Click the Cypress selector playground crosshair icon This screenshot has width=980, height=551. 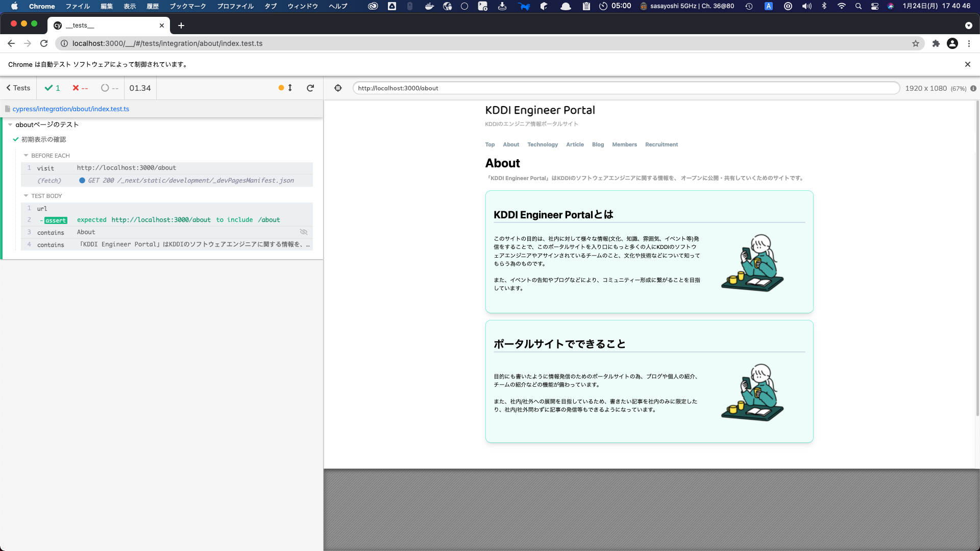(338, 88)
